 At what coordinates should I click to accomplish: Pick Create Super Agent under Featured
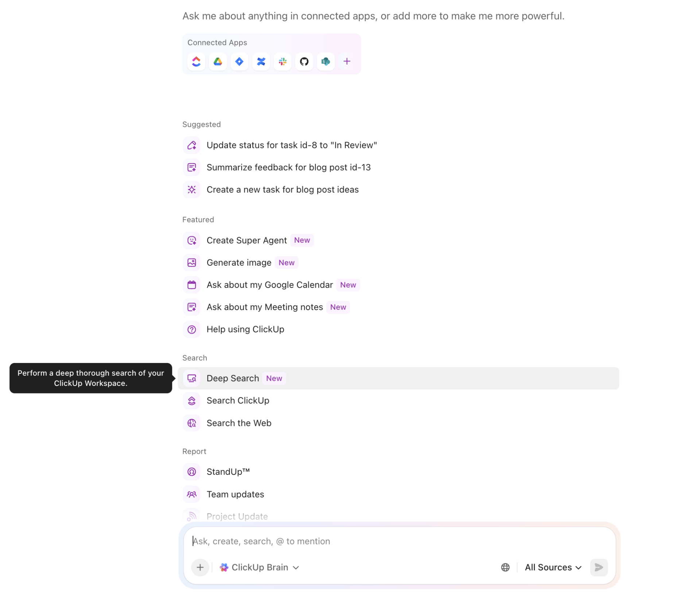coord(246,240)
